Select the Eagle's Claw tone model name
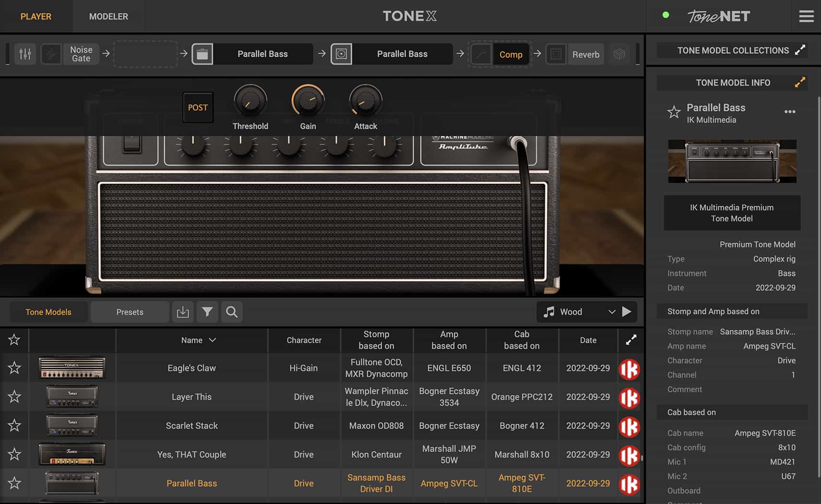Viewport: 821px width, 504px height. (x=192, y=368)
